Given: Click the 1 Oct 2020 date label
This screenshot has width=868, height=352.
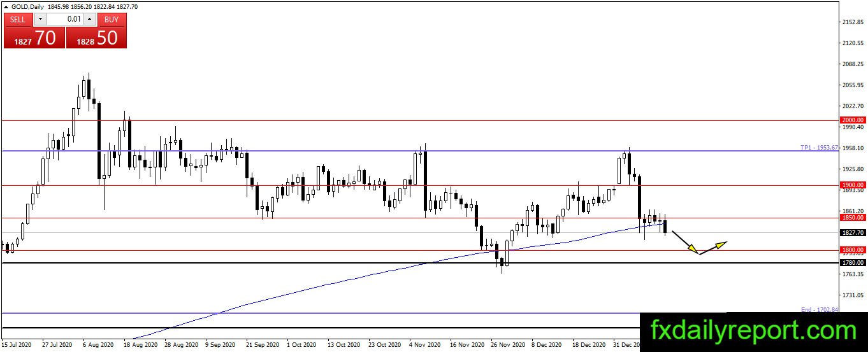Looking at the screenshot, I should click(x=300, y=345).
